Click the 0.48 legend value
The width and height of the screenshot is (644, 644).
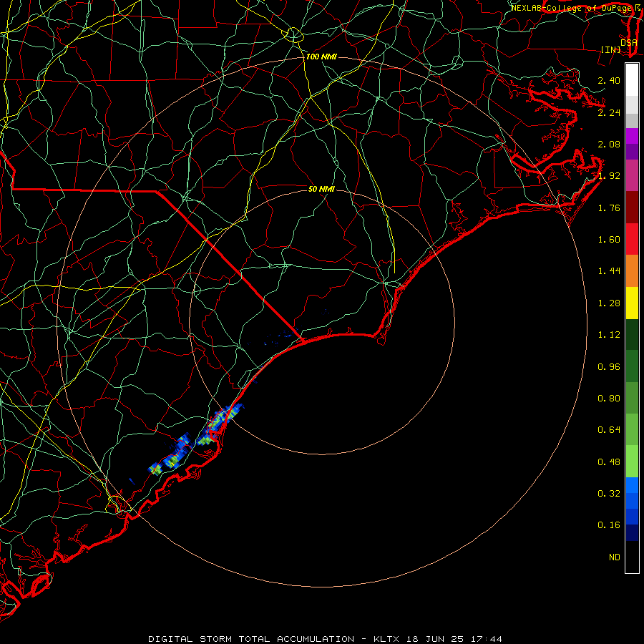tap(609, 462)
